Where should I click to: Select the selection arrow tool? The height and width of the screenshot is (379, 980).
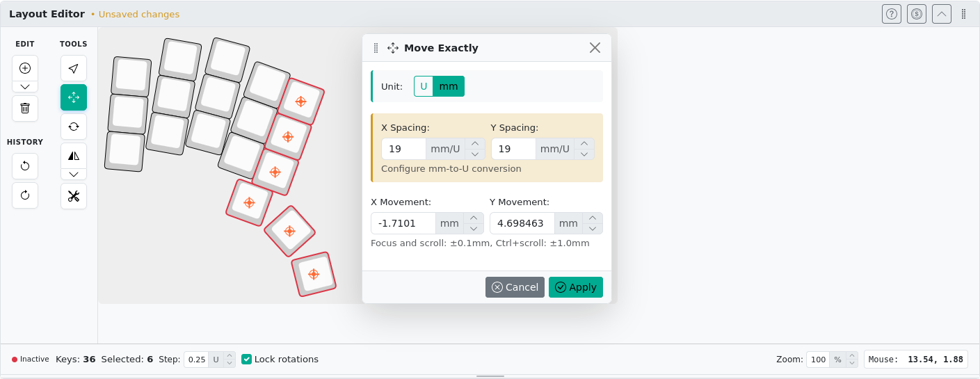(x=74, y=68)
